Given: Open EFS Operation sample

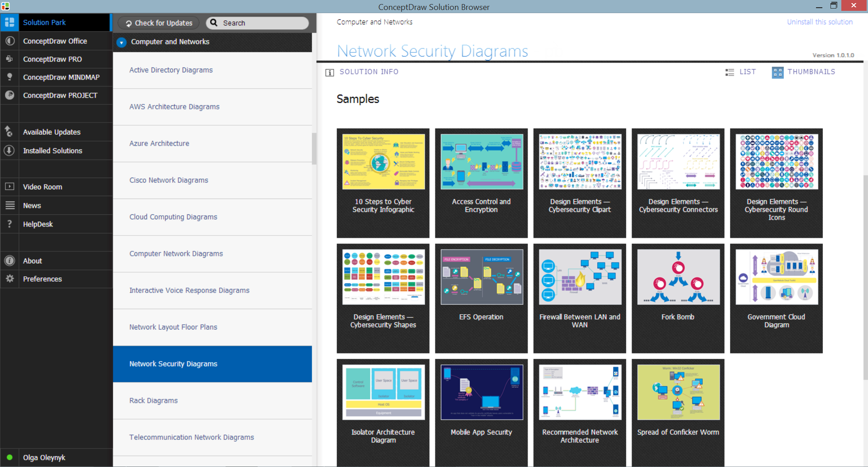Looking at the screenshot, I should coord(481,298).
